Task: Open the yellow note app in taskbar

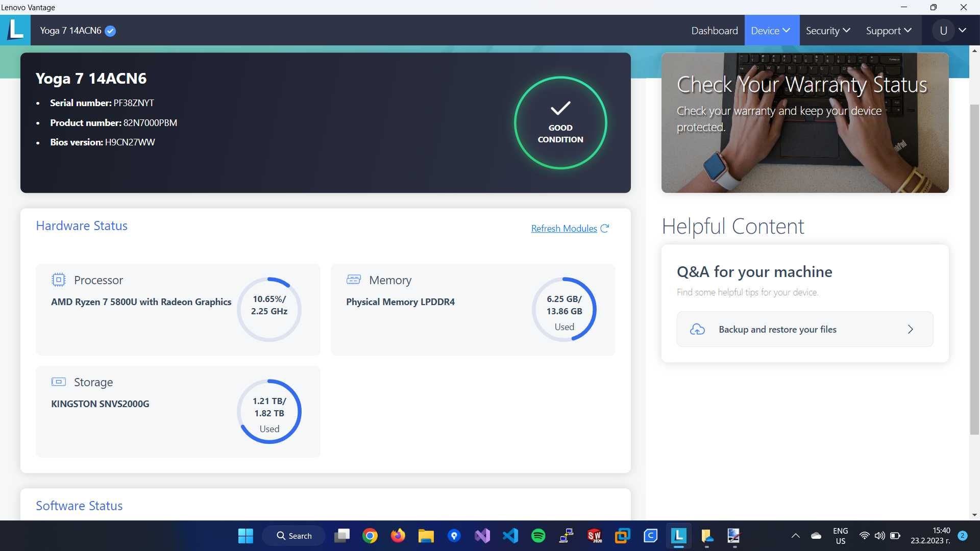Action: (707, 536)
